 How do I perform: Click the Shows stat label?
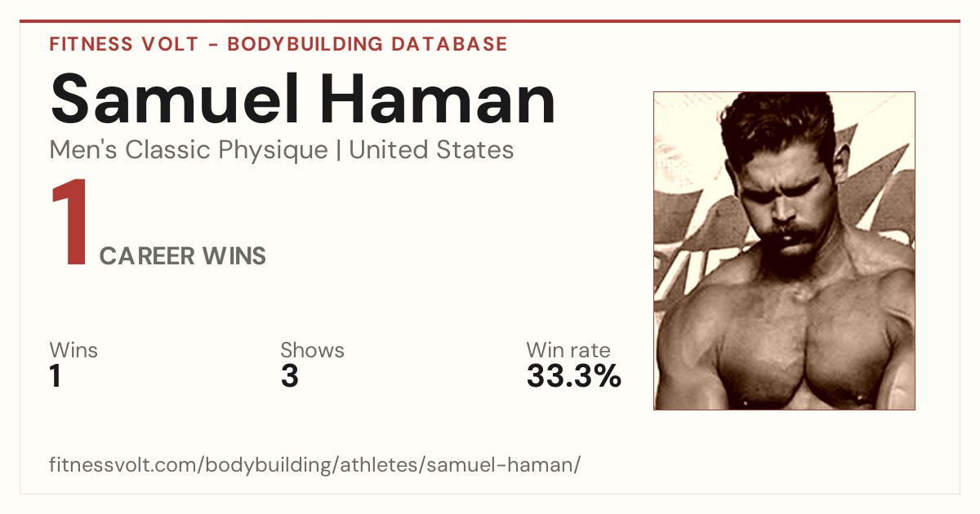(312, 350)
